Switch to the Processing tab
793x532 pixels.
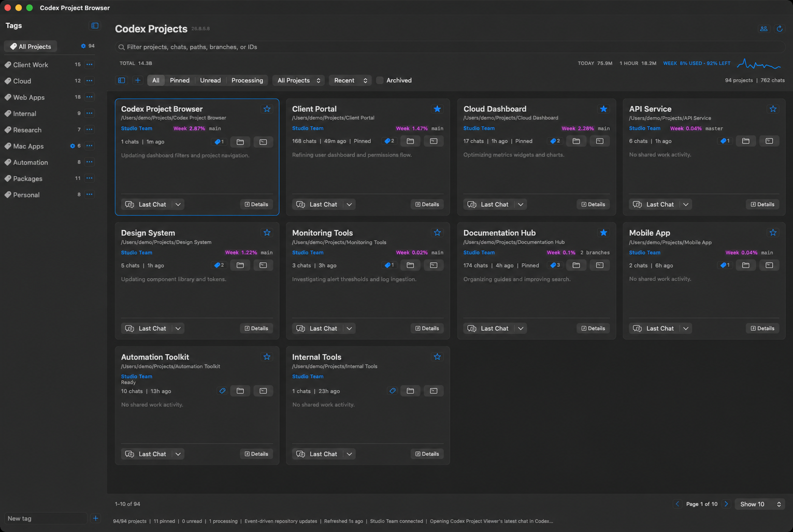coord(247,80)
